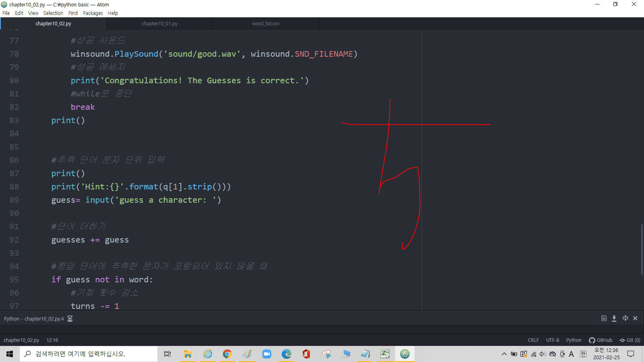The width and height of the screenshot is (644, 362).
Task: Open the volume speaker tray icon
Action: (543, 354)
